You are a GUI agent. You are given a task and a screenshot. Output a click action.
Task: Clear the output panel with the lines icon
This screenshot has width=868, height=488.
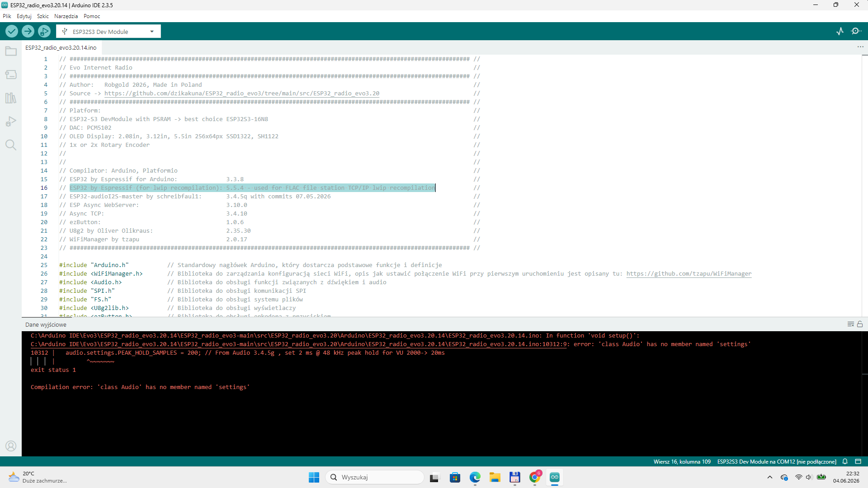click(x=850, y=324)
